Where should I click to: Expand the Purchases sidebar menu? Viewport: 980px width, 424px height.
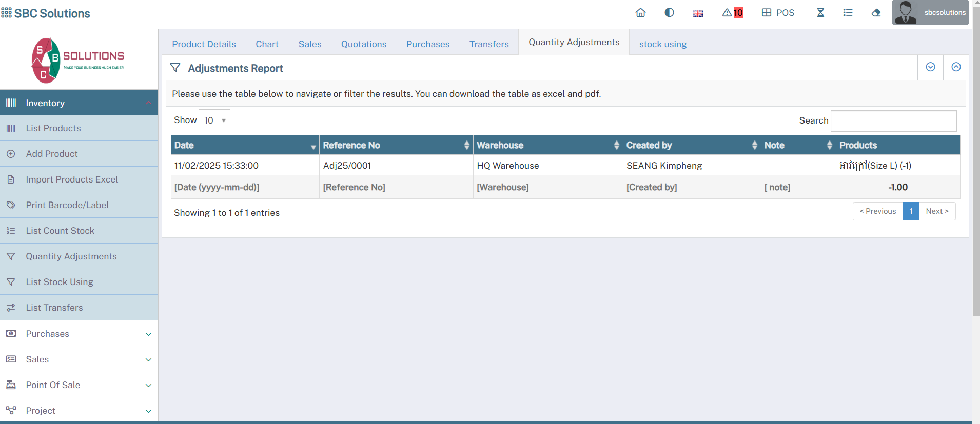[x=79, y=334]
